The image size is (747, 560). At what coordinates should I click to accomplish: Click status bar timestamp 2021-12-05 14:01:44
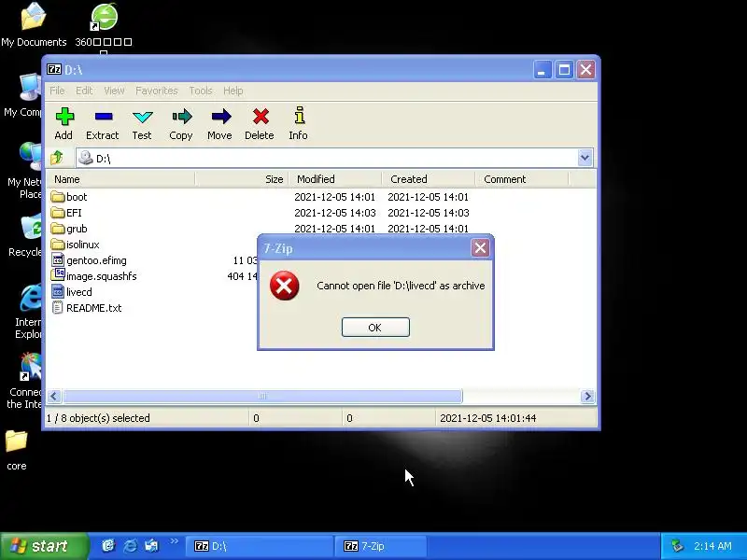(487, 418)
